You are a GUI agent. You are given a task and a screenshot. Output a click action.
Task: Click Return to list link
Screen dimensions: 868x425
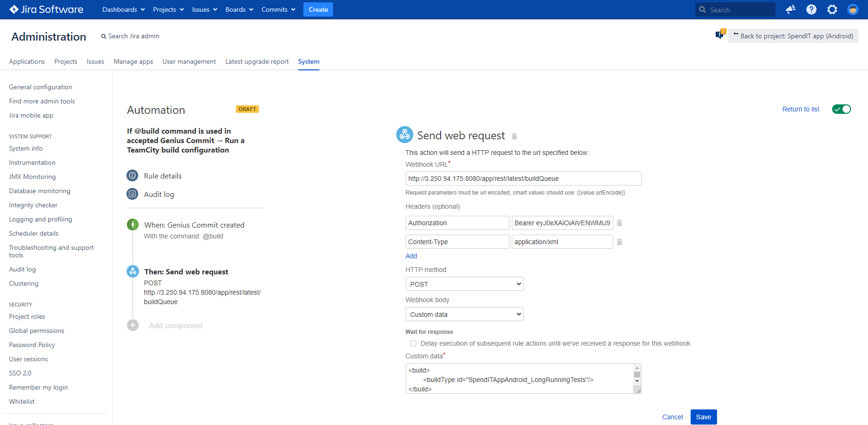pos(801,109)
